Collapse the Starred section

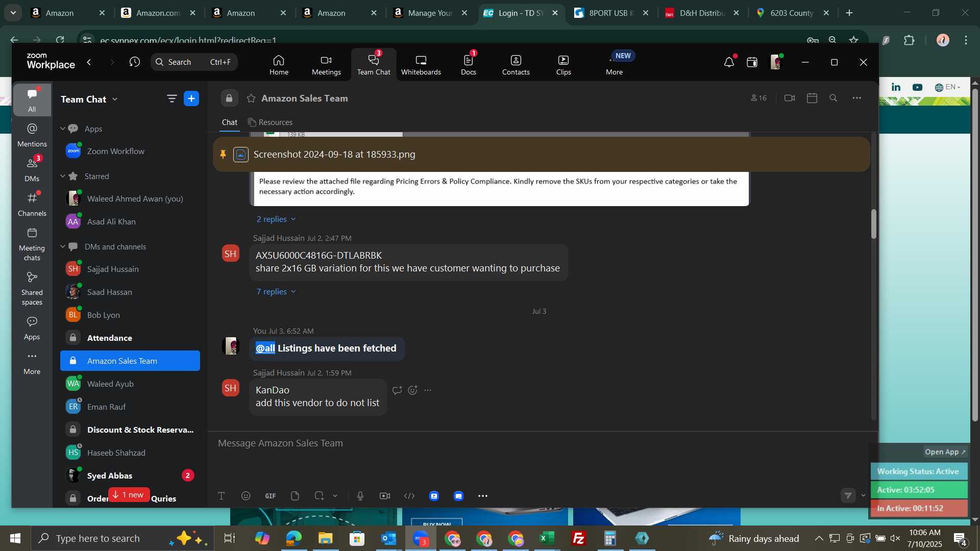(x=63, y=176)
